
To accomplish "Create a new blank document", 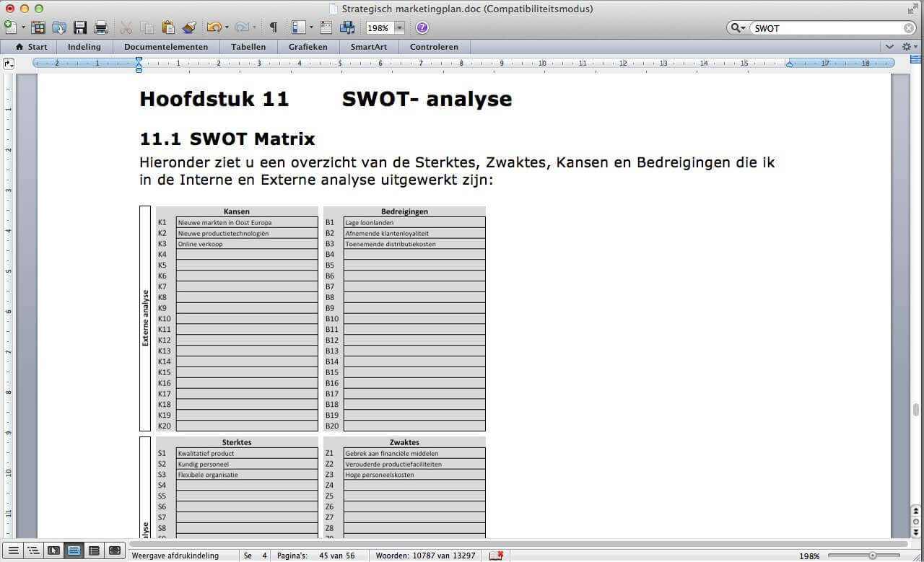I will pyautogui.click(x=10, y=27).
